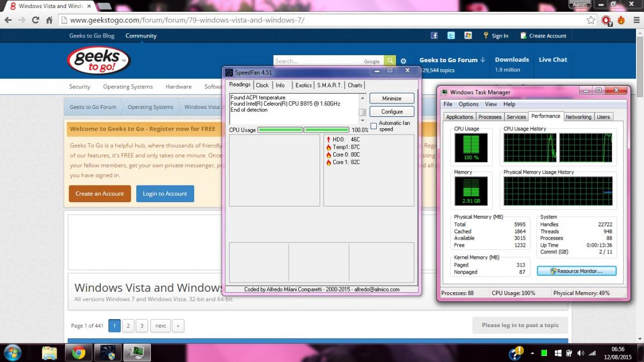The image size is (644, 362).
Task: Click Configure button in SpeedFan
Action: pyautogui.click(x=392, y=112)
